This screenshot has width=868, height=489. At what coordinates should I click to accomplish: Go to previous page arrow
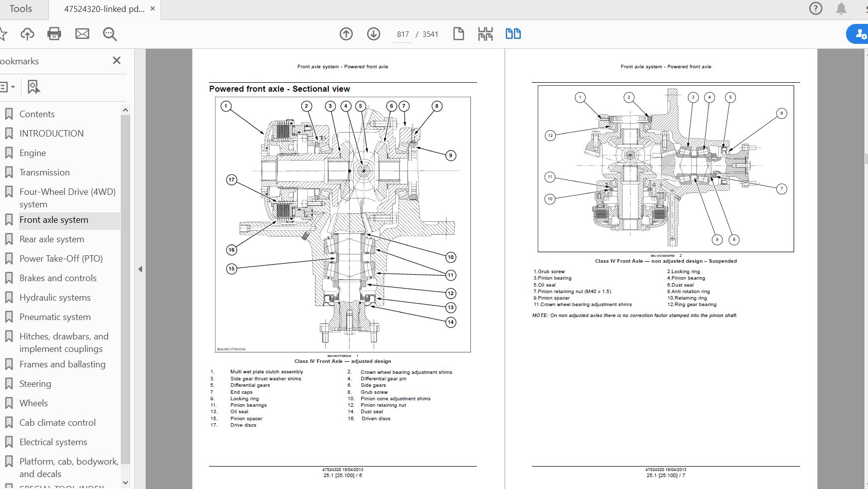point(346,34)
